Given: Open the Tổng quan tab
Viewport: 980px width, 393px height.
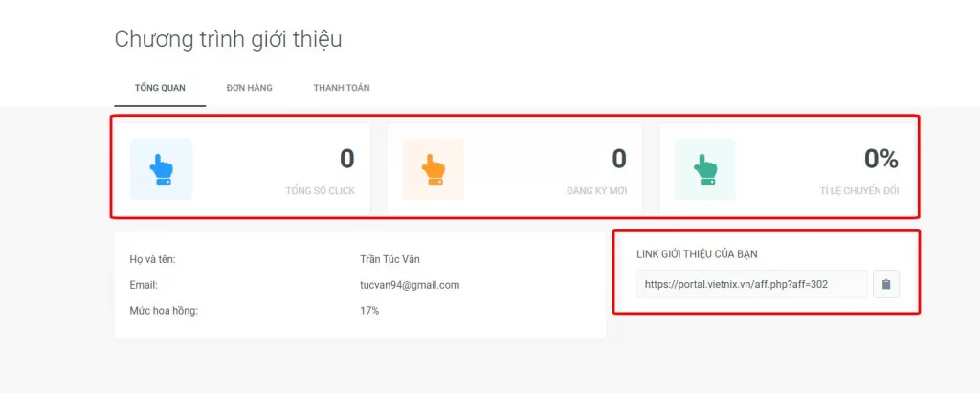Looking at the screenshot, I should pos(160,88).
